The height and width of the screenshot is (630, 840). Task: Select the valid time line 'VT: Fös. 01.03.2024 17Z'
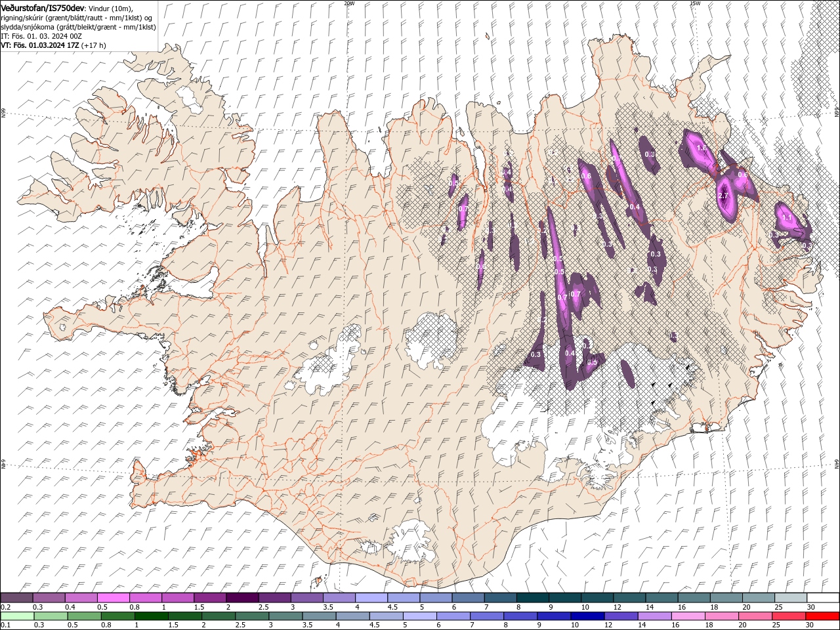(x=40, y=45)
